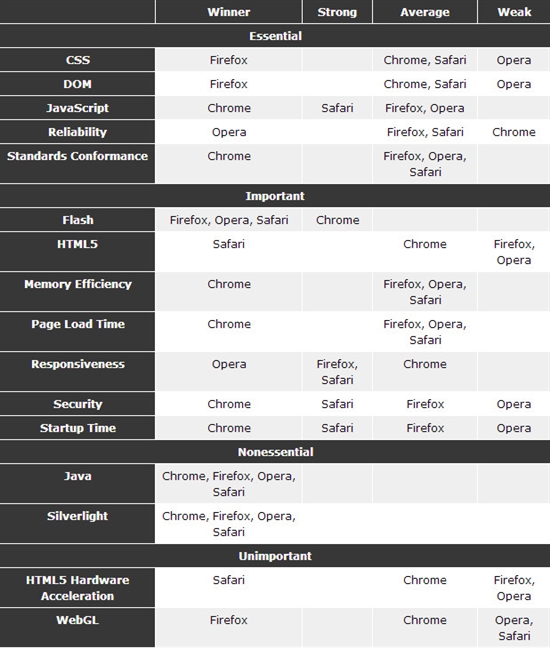Click Chrome in the Reliability weak cell
Image resolution: width=550 pixels, height=648 pixels.
click(514, 132)
